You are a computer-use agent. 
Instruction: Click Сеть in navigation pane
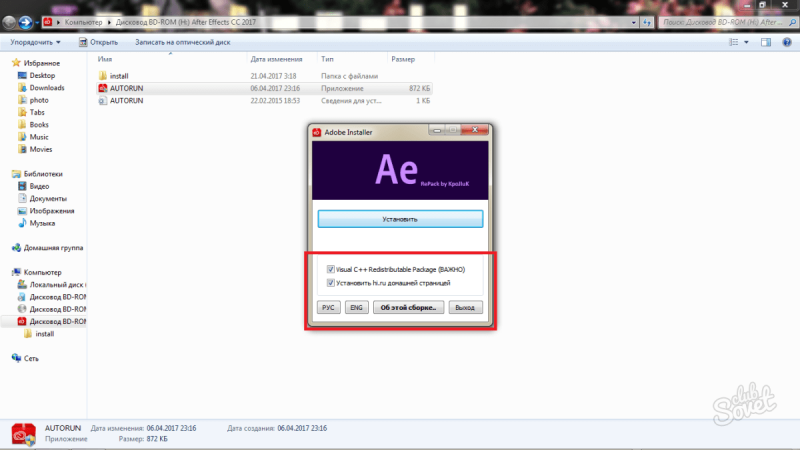pyautogui.click(x=31, y=358)
